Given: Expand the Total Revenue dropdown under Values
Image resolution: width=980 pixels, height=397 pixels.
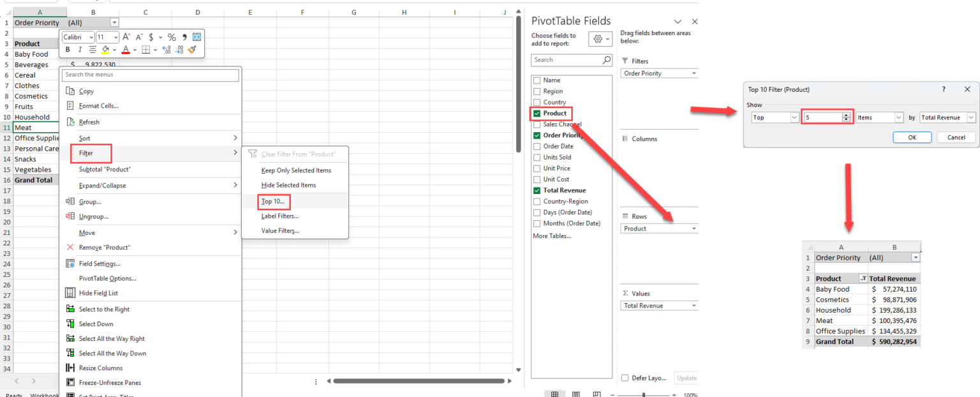Looking at the screenshot, I should coord(694,305).
